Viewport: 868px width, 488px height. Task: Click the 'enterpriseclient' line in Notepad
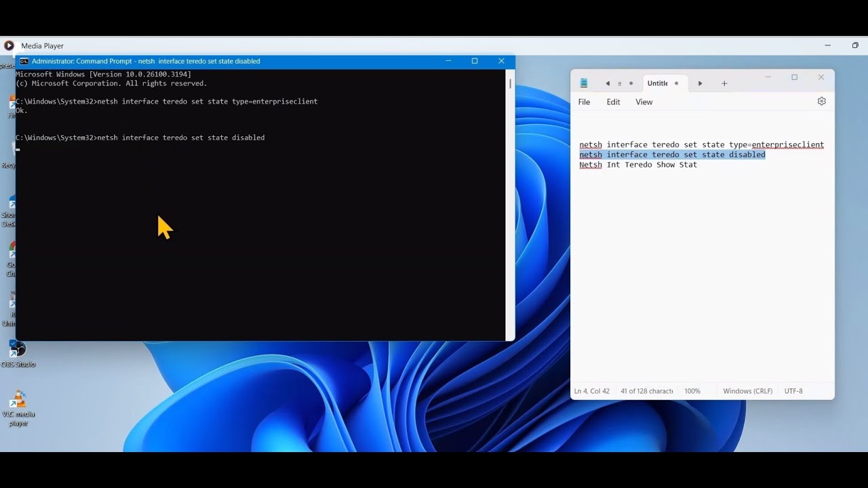click(x=701, y=144)
